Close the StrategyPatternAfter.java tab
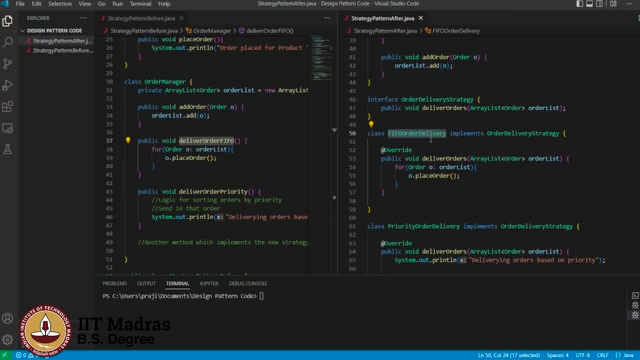The image size is (640, 360). 421,18
